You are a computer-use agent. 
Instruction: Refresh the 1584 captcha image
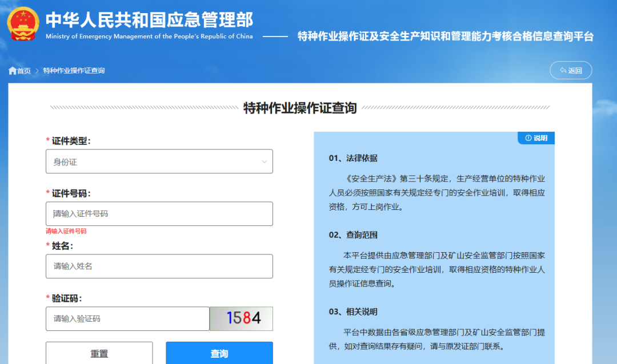(x=241, y=318)
